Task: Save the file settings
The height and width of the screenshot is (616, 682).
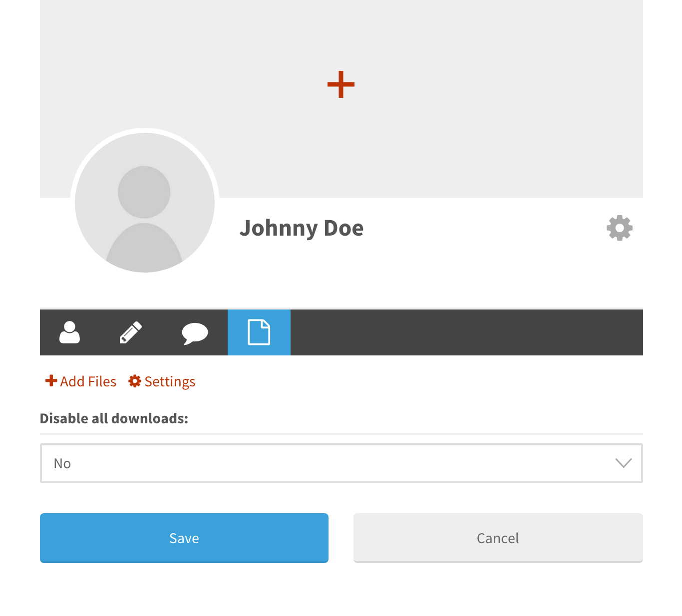Action: (184, 538)
